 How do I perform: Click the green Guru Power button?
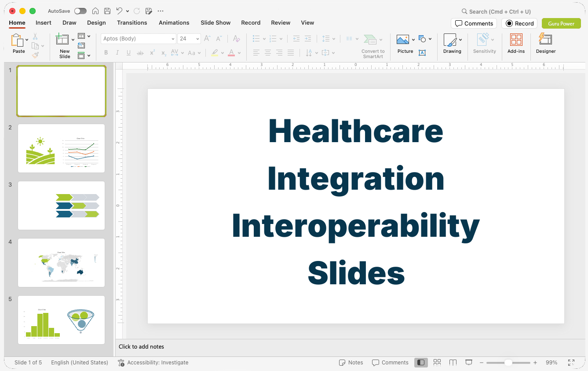pyautogui.click(x=561, y=23)
